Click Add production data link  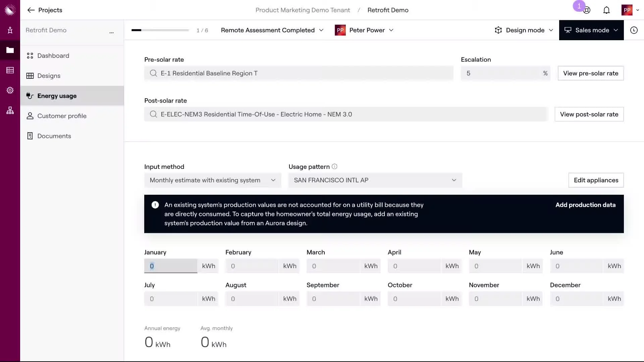585,205
